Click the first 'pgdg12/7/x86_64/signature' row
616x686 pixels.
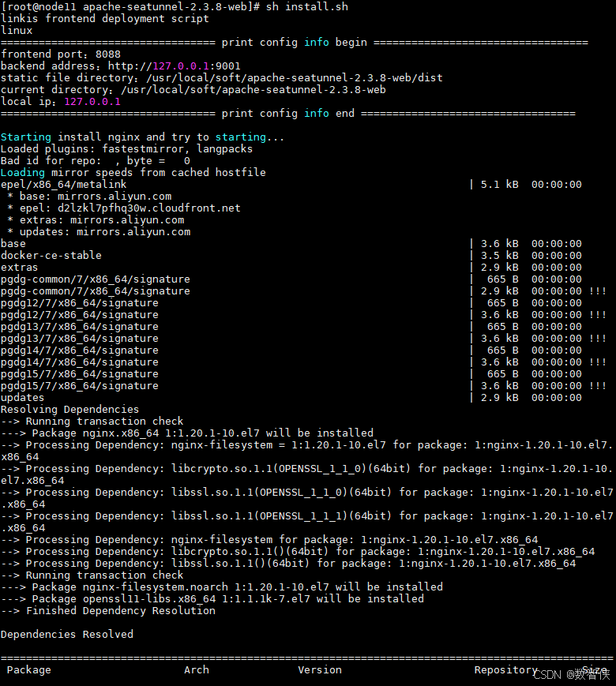291,302
